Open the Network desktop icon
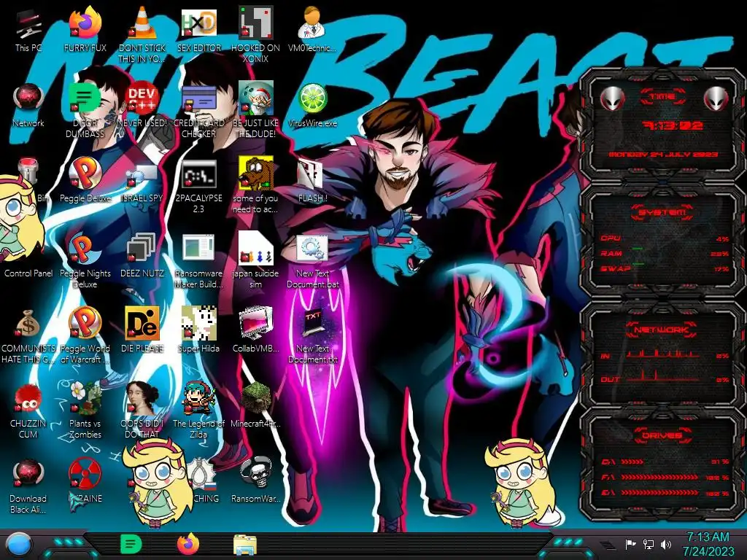 (x=28, y=98)
